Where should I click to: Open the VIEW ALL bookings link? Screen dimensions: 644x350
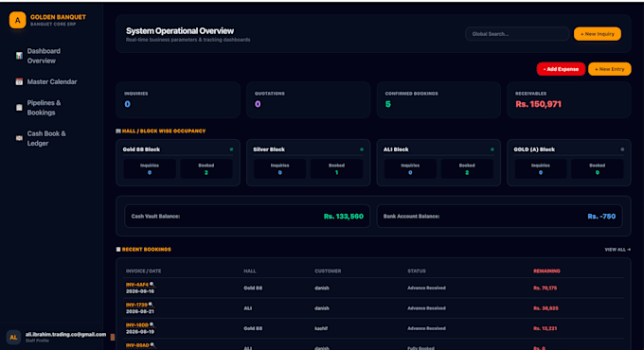(x=617, y=250)
